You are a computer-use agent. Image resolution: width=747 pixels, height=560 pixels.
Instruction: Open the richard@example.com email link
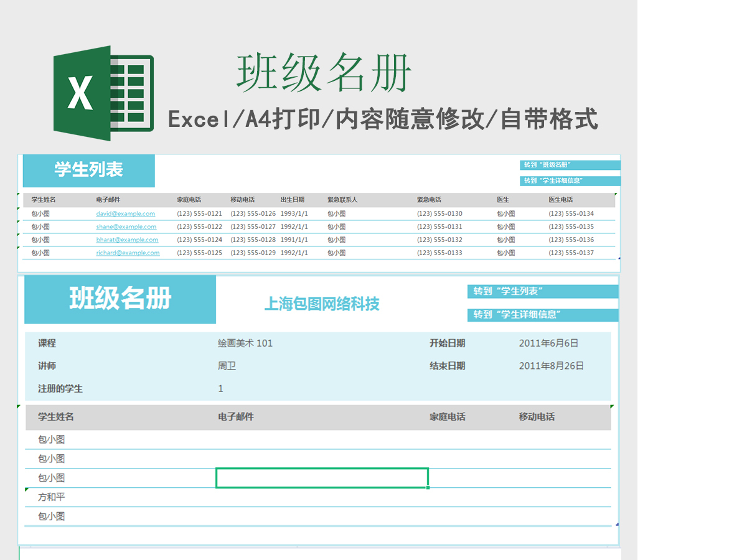point(128,253)
